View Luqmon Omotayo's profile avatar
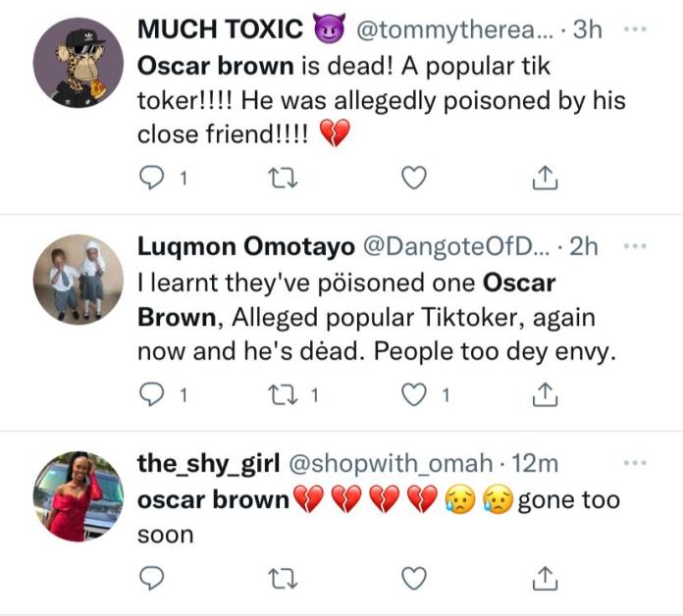 coord(79,280)
